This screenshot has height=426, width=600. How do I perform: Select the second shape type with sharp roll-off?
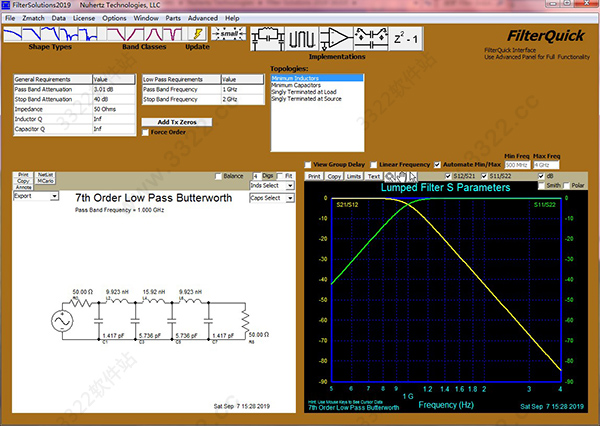tap(32, 34)
